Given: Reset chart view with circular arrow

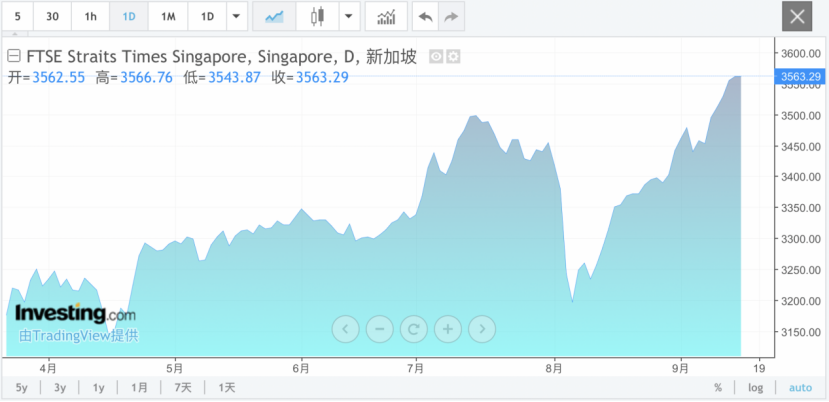Looking at the screenshot, I should (x=413, y=328).
